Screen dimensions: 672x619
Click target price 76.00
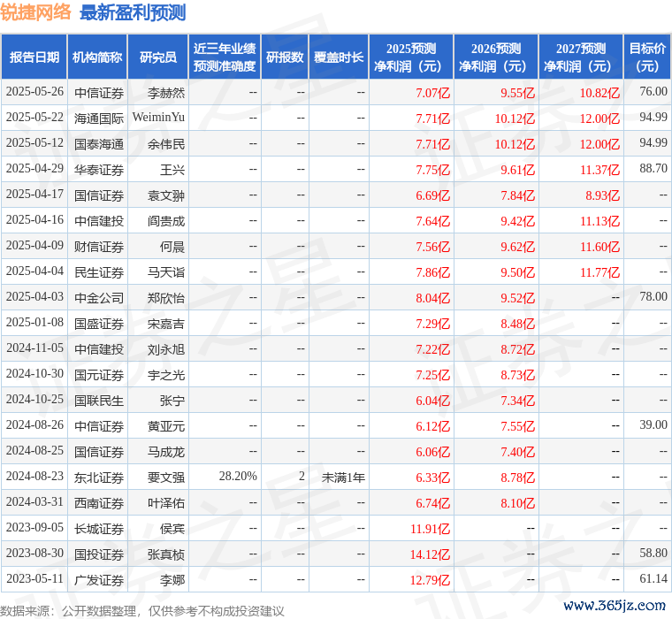click(653, 92)
